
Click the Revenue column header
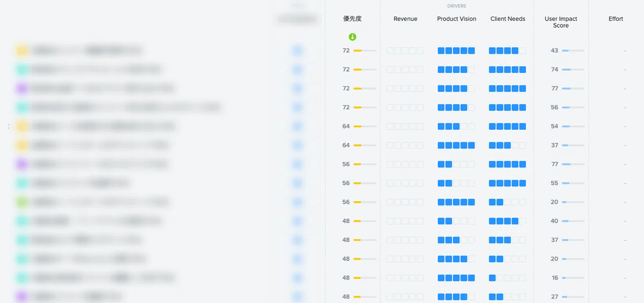[x=405, y=19]
